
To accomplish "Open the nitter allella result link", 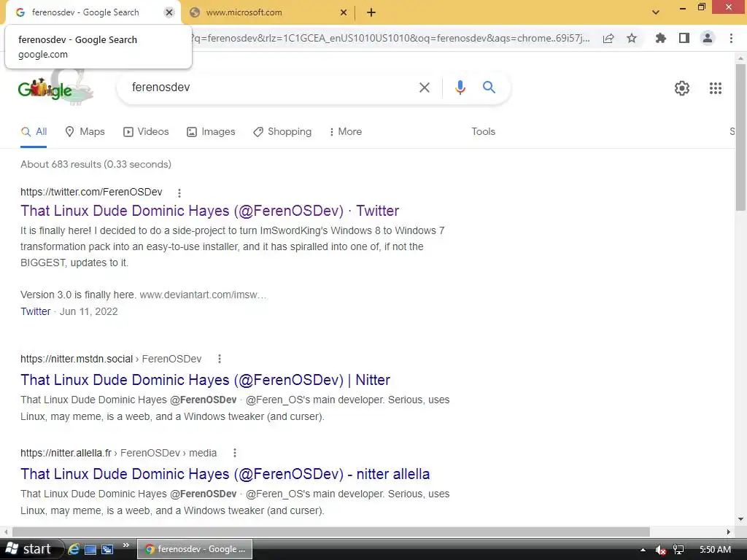I will click(225, 474).
